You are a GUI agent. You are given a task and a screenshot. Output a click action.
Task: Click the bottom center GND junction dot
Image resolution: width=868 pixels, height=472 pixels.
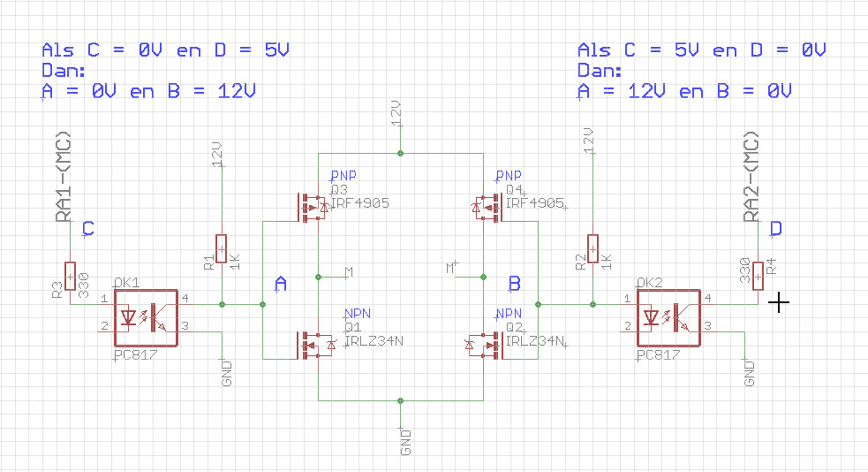coord(400,400)
